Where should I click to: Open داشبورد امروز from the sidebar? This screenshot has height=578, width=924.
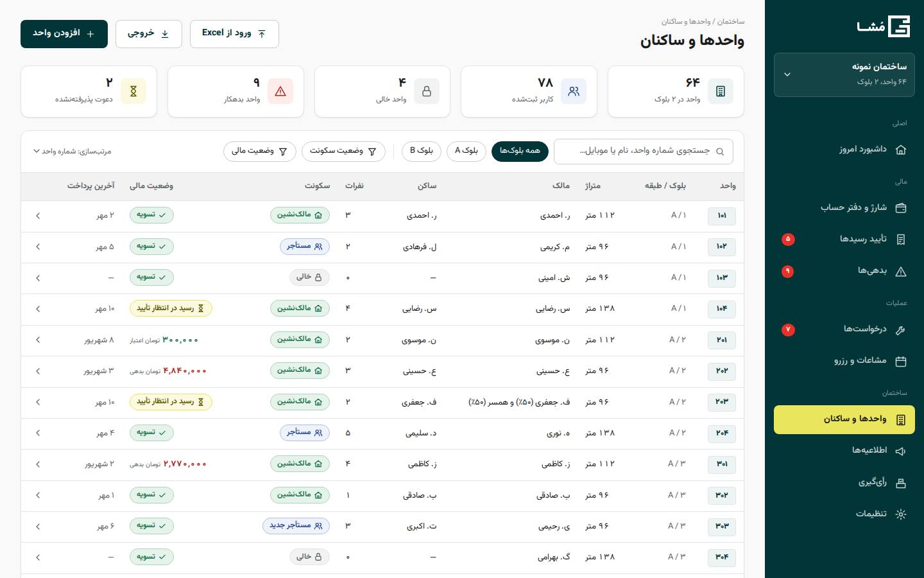click(x=844, y=149)
